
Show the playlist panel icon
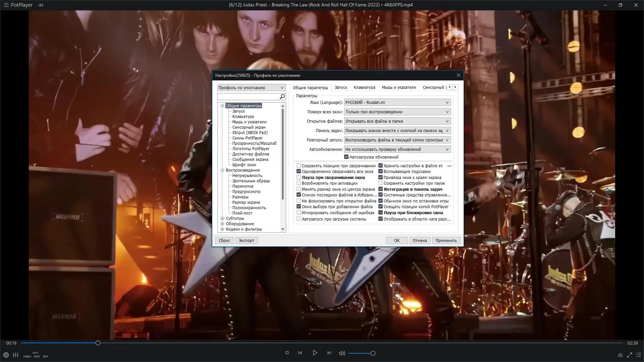tap(639, 354)
